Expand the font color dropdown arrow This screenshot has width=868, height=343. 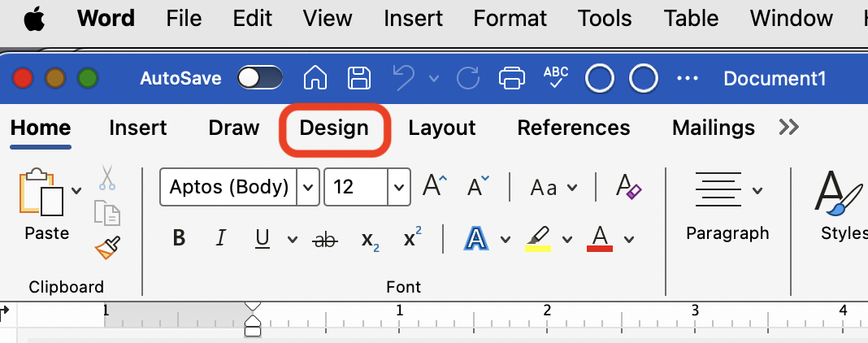[629, 240]
